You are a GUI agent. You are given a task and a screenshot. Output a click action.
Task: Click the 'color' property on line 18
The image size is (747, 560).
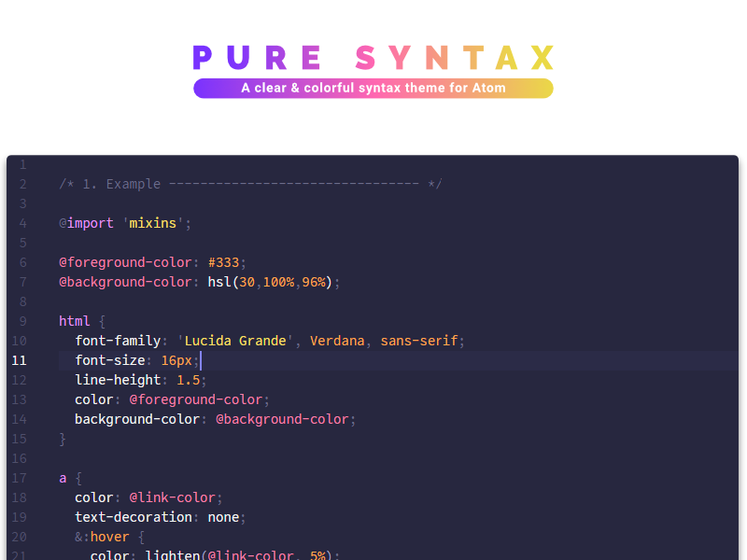[x=94, y=497]
